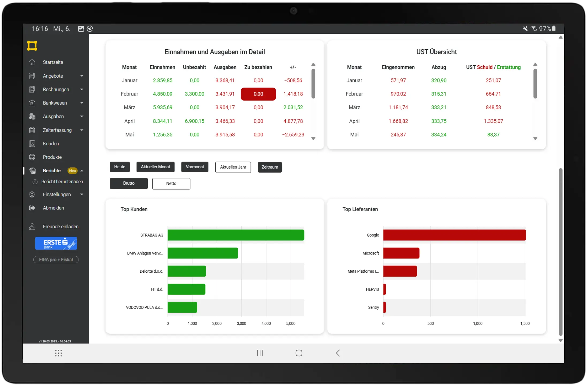Click the Produkte icon in sidebar

[32, 157]
